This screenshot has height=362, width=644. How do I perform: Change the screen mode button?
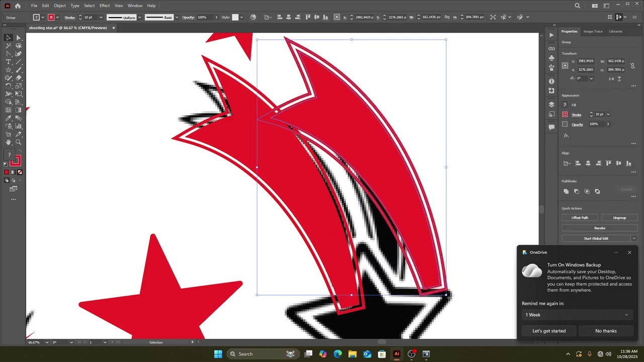click(13, 189)
